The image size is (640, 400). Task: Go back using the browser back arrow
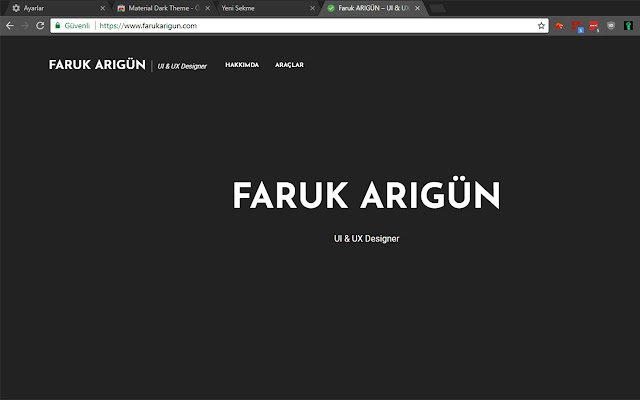click(x=10, y=26)
